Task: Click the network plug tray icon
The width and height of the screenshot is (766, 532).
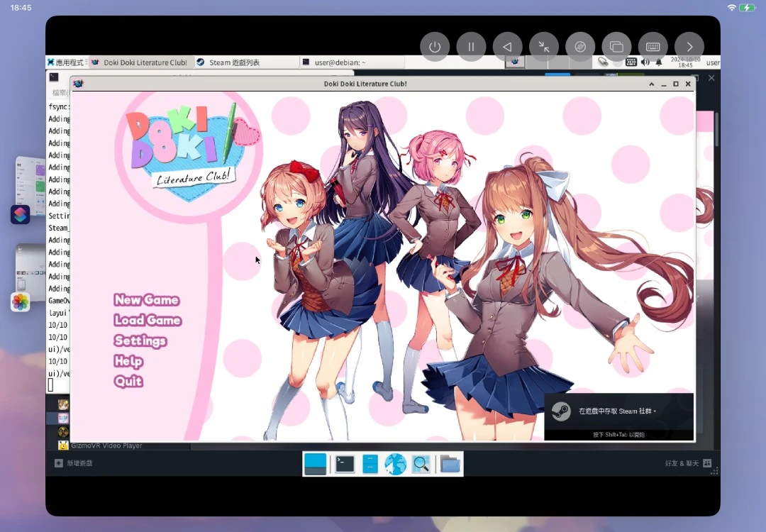Action: click(x=604, y=62)
